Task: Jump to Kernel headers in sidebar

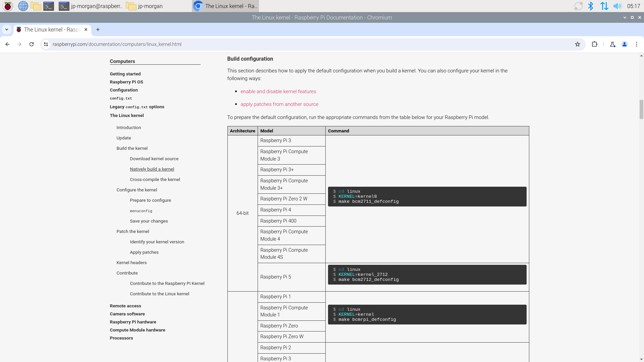Action: [x=131, y=263]
